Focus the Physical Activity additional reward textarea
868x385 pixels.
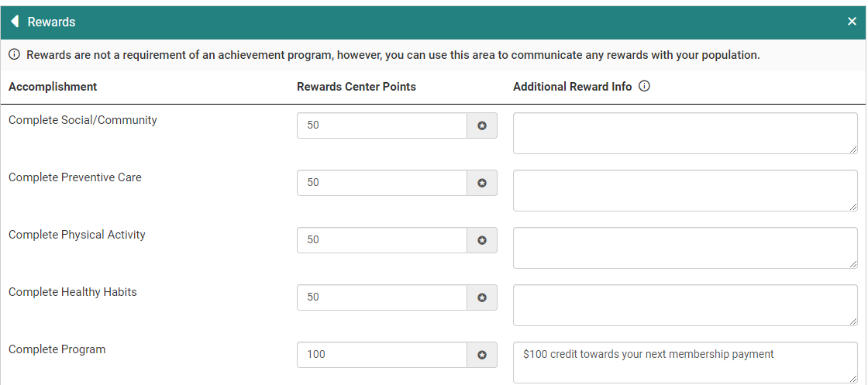point(685,248)
